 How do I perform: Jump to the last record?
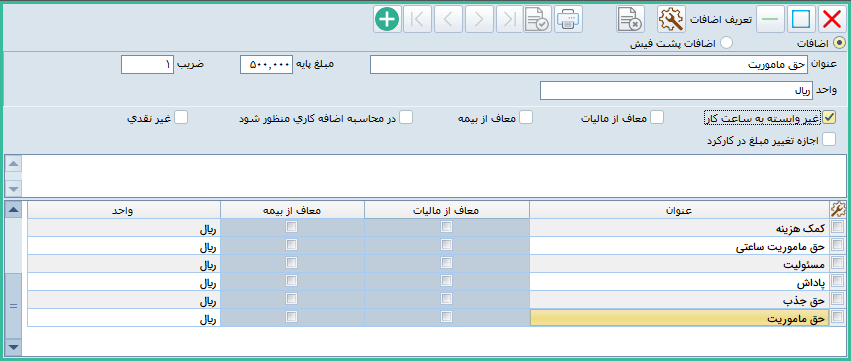tap(509, 20)
